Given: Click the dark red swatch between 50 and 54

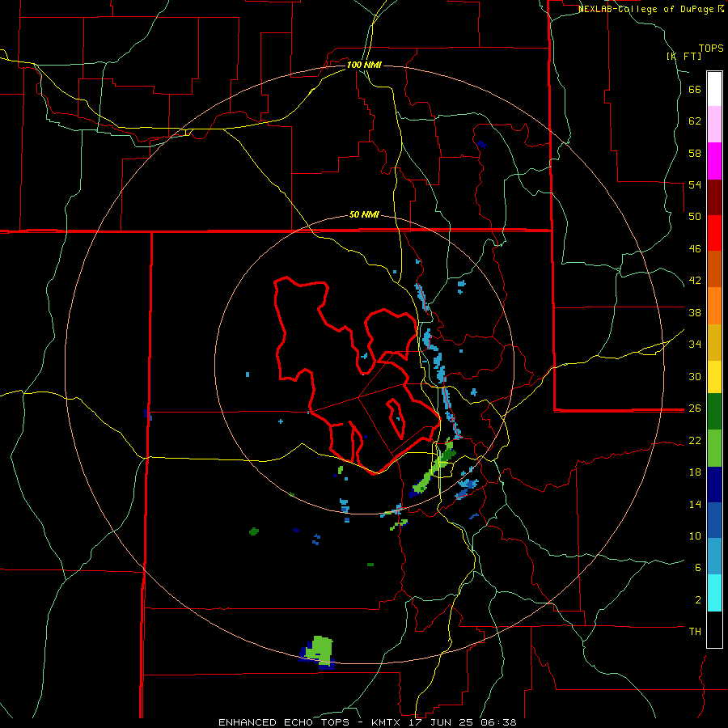Looking at the screenshot, I should pyautogui.click(x=714, y=197).
